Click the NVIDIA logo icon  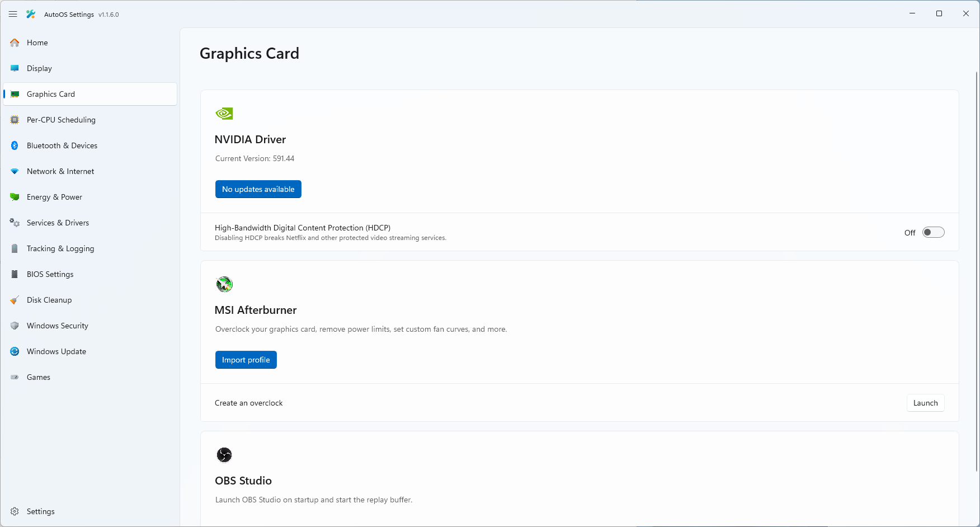tap(224, 114)
